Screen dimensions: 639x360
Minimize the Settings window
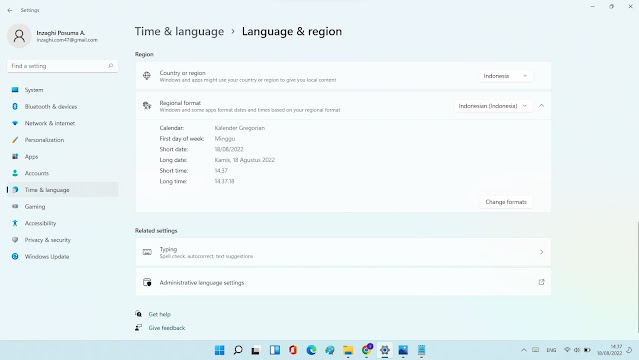coord(593,7)
